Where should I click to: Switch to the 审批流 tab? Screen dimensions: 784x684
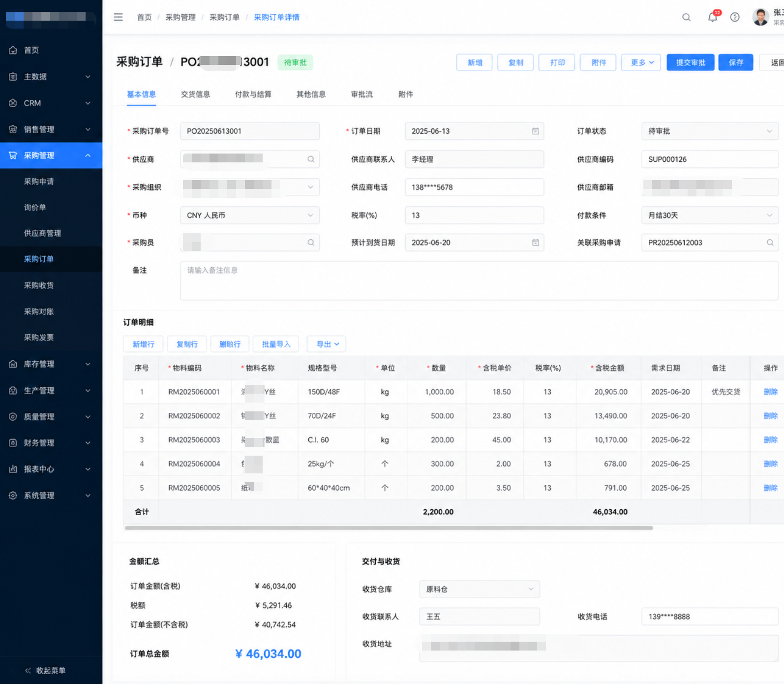coord(362,94)
